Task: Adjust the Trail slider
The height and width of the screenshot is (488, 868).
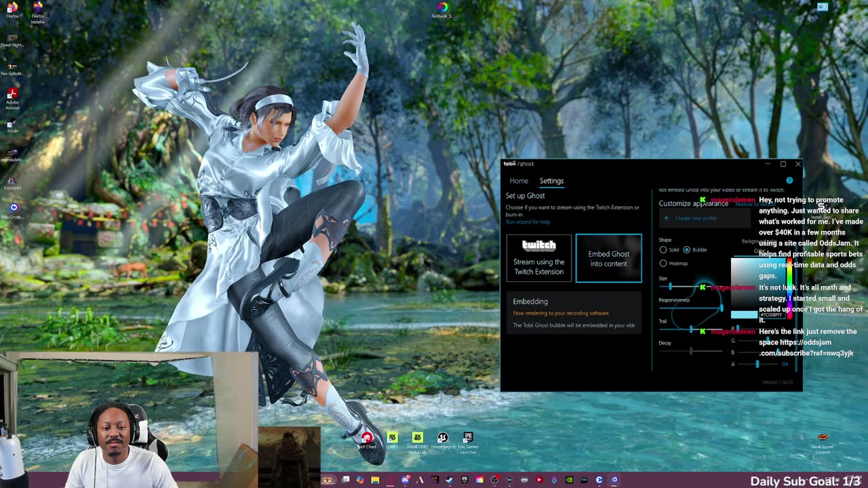Action: pyautogui.click(x=690, y=329)
